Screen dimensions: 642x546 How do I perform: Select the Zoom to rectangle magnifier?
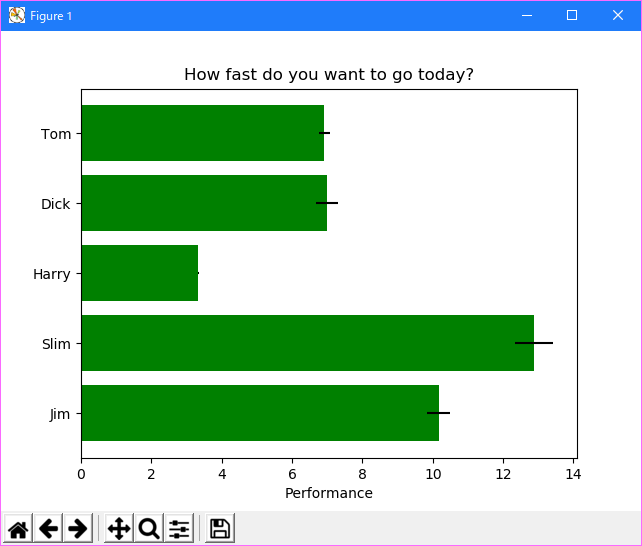[149, 528]
